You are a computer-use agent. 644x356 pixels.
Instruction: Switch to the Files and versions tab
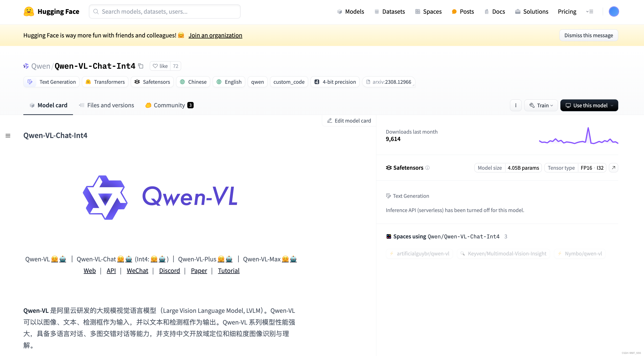[111, 105]
